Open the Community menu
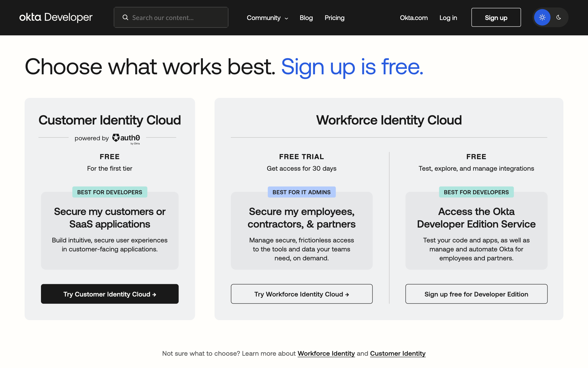The image size is (588, 368). click(264, 18)
